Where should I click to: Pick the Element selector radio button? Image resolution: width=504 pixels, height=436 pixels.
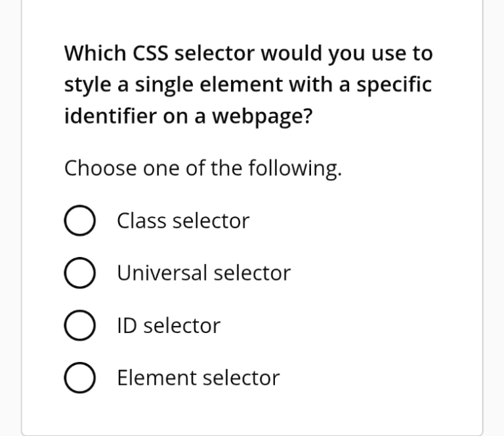(x=77, y=378)
